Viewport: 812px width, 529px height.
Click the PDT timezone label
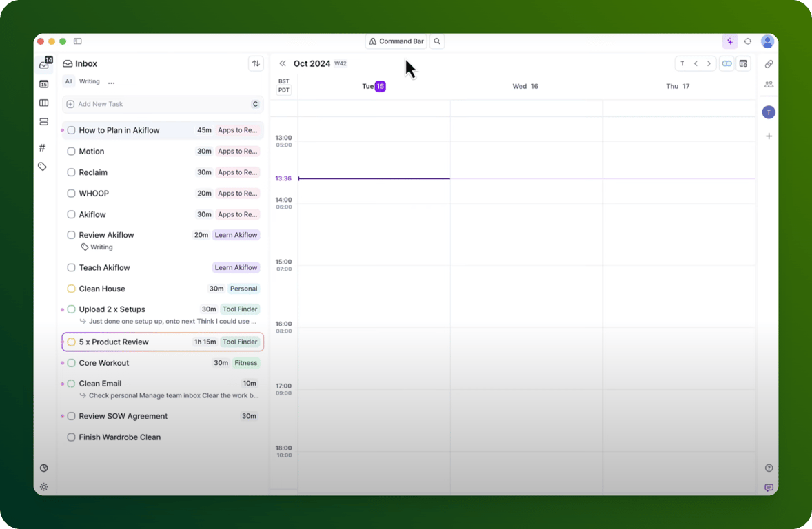point(284,90)
